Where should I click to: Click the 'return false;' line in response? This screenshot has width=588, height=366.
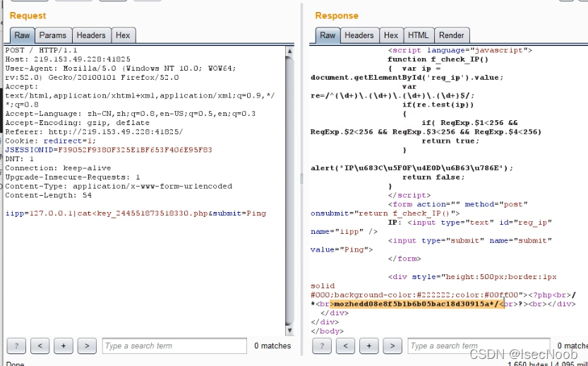tap(433, 177)
